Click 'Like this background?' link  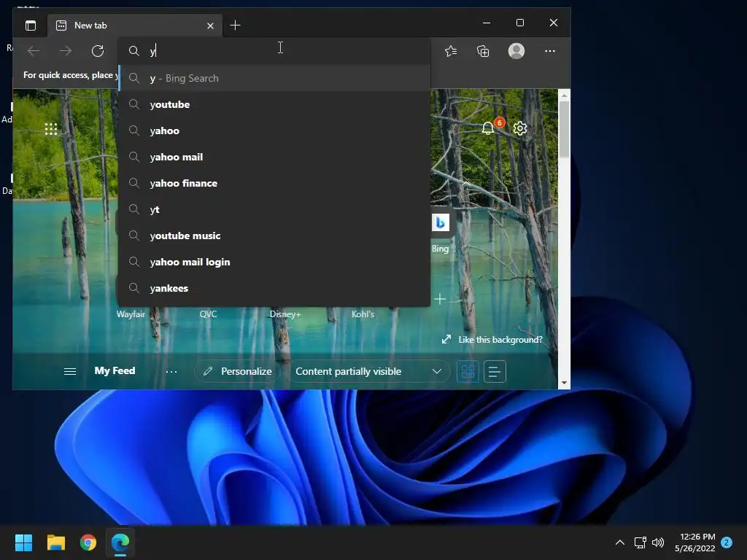pos(492,340)
